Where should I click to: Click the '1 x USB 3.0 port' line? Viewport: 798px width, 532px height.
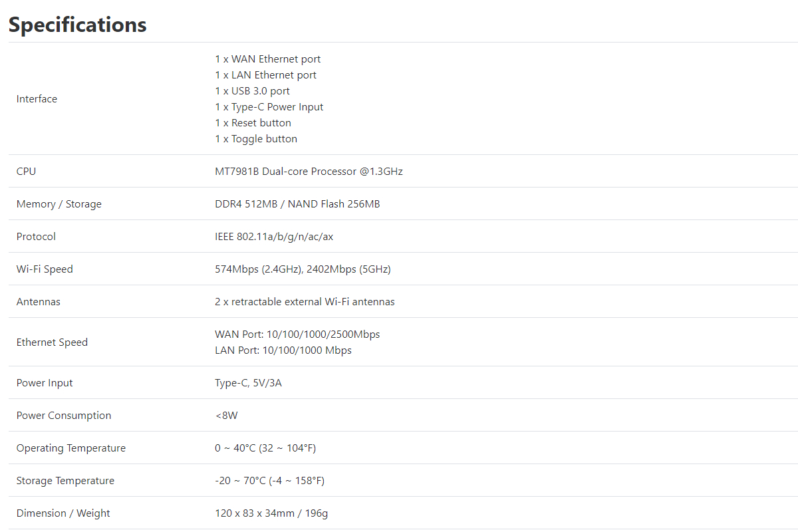pyautogui.click(x=252, y=91)
